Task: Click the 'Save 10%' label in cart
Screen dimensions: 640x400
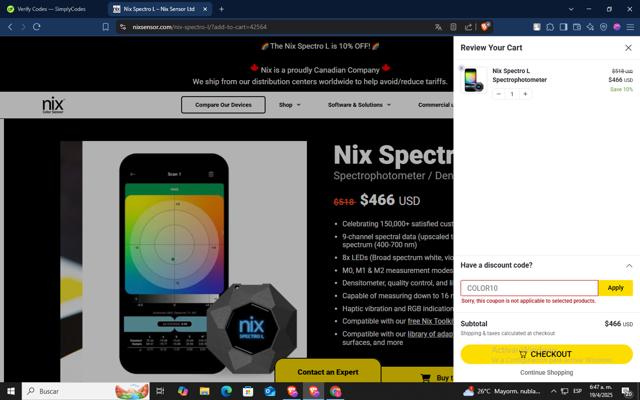Action: pyautogui.click(x=621, y=89)
